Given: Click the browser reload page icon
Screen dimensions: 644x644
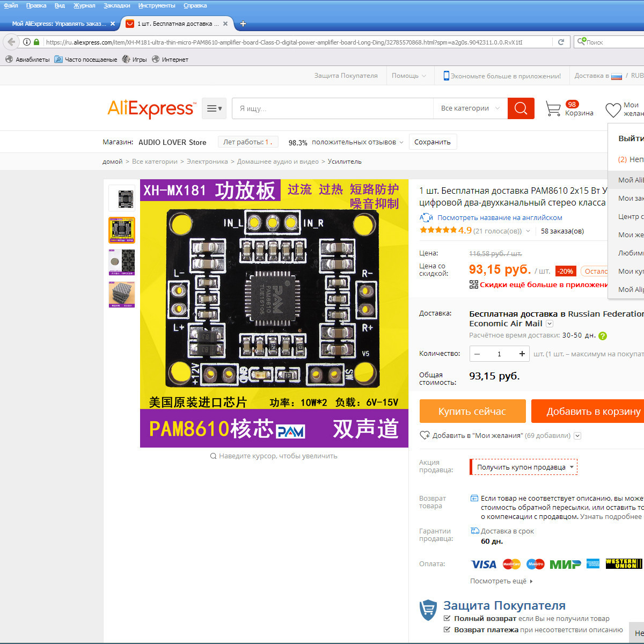Looking at the screenshot, I should [x=561, y=42].
